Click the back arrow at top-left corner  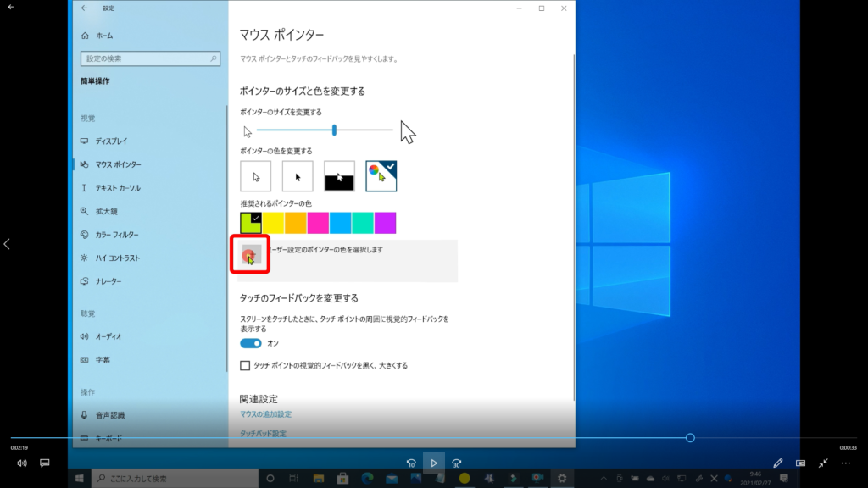click(10, 7)
